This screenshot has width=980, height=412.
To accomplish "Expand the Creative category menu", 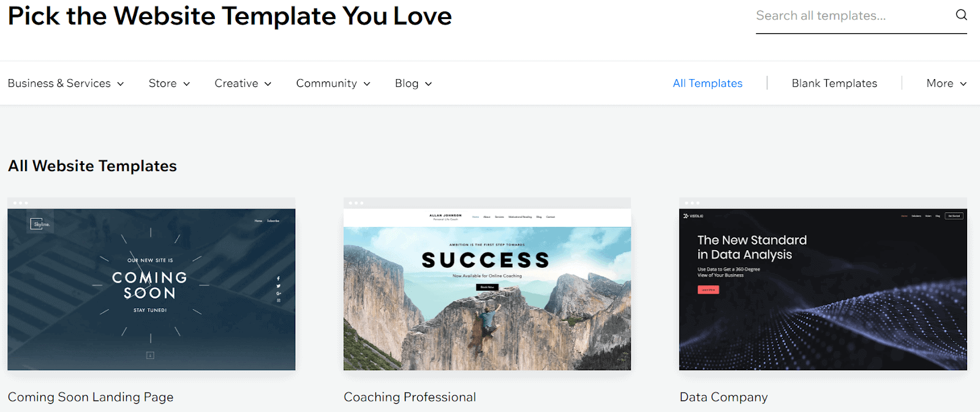I will (243, 83).
